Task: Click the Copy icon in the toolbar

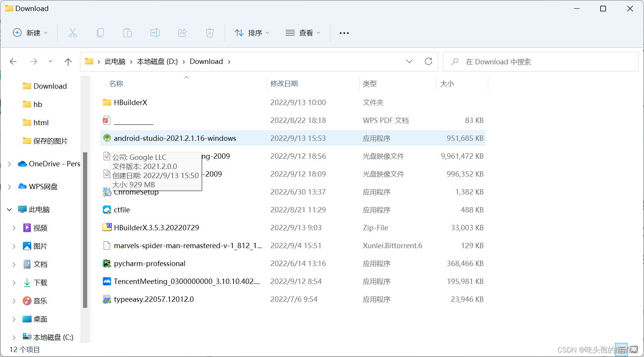Action: pos(100,33)
